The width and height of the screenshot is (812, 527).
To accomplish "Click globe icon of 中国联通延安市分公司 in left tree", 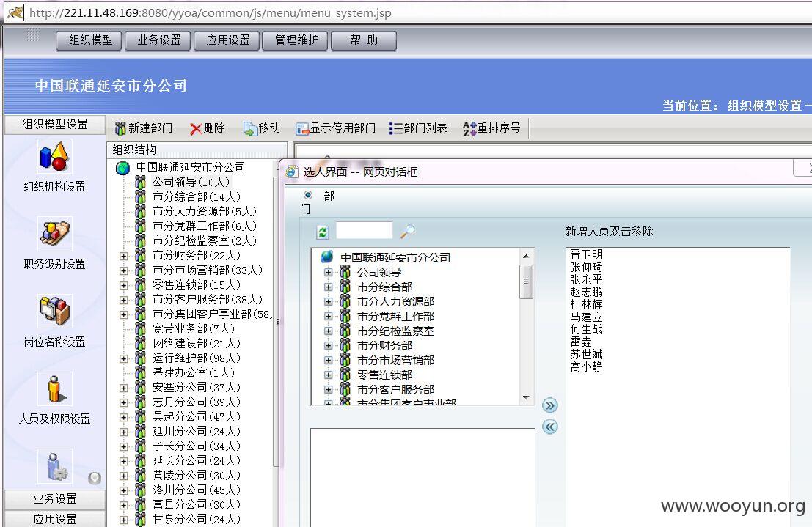I will (x=122, y=168).
